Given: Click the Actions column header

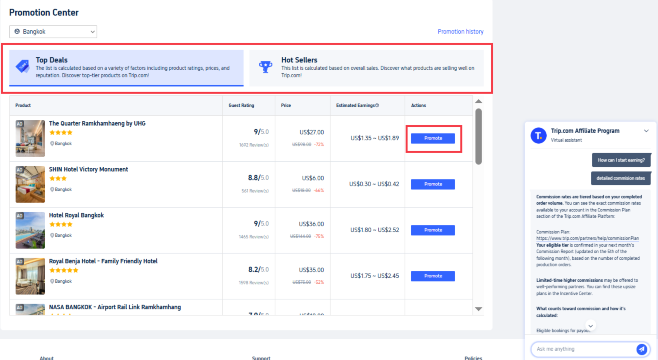Looking at the screenshot, I should point(418,105).
